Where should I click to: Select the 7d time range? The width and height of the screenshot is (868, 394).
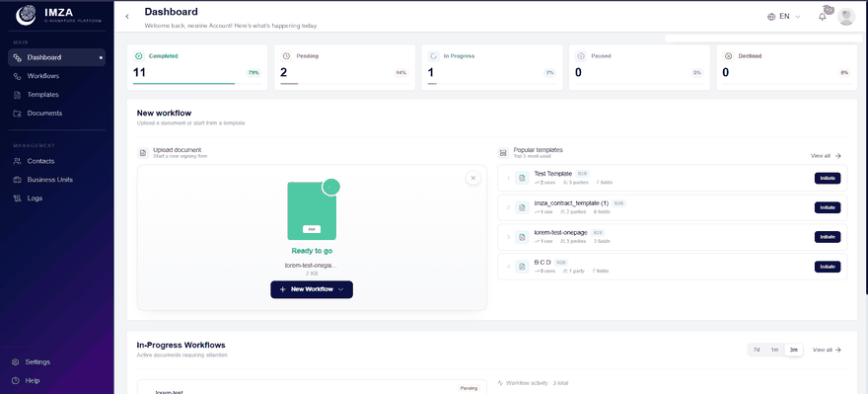tap(757, 350)
